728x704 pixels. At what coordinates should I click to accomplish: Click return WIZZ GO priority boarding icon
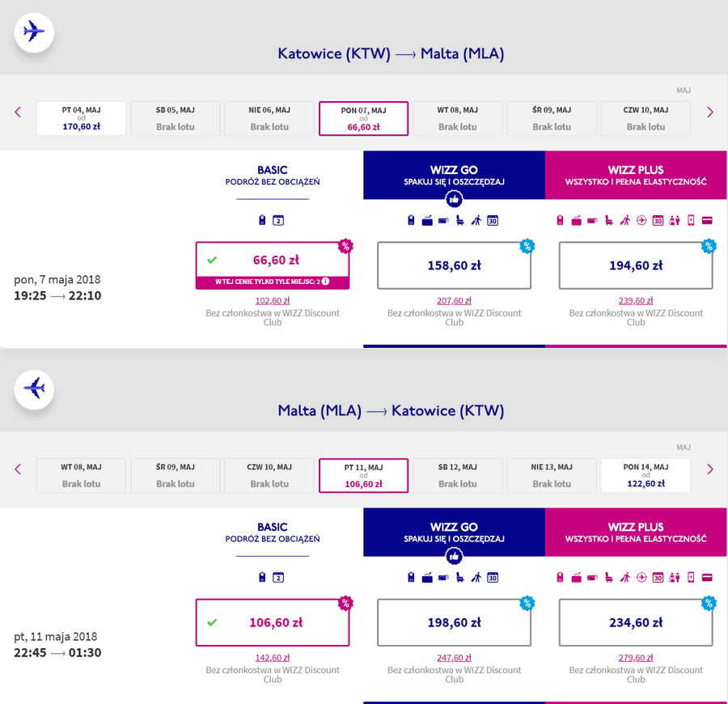coord(476,578)
